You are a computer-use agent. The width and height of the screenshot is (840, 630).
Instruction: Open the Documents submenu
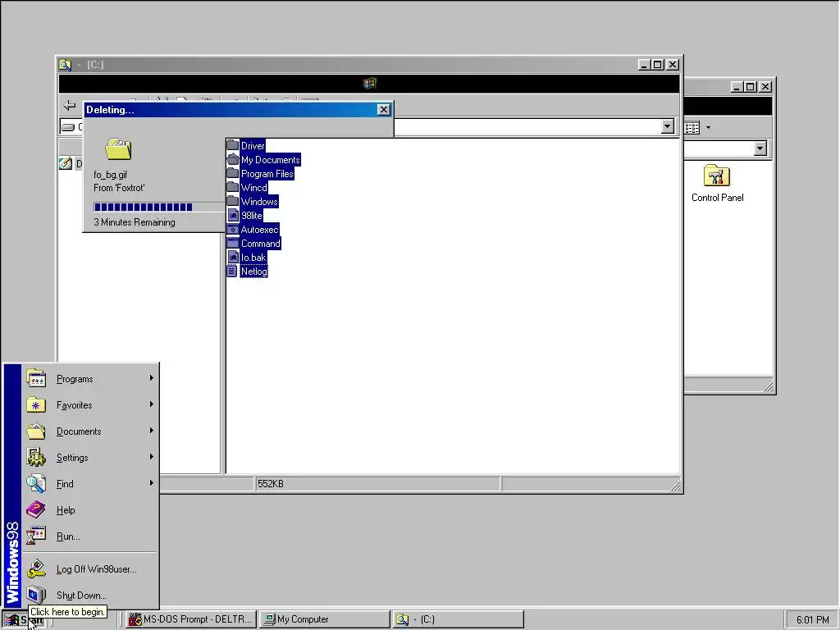pyautogui.click(x=90, y=431)
